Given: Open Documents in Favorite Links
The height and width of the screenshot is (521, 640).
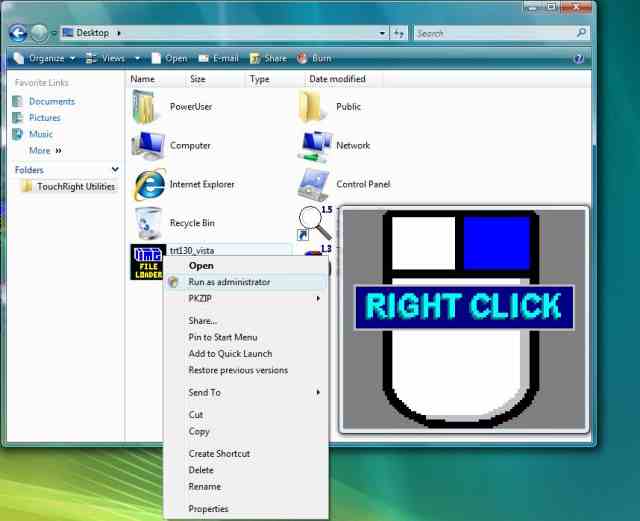Looking at the screenshot, I should tap(51, 101).
